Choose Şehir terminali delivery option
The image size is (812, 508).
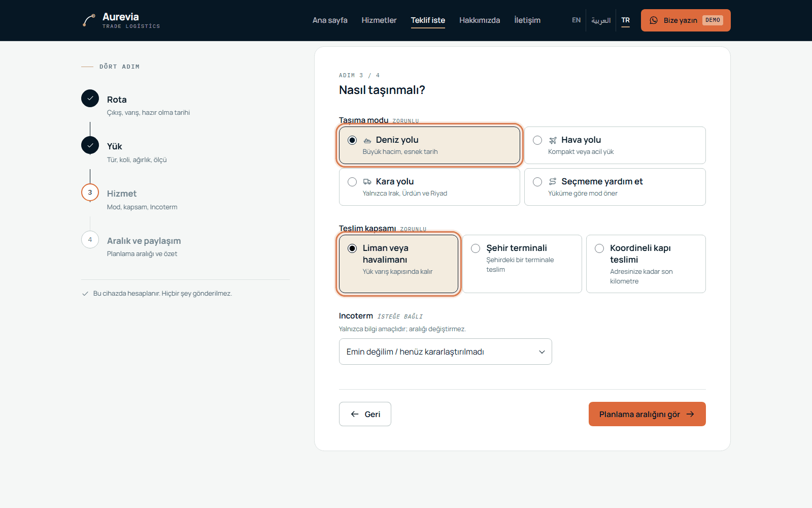click(x=522, y=264)
